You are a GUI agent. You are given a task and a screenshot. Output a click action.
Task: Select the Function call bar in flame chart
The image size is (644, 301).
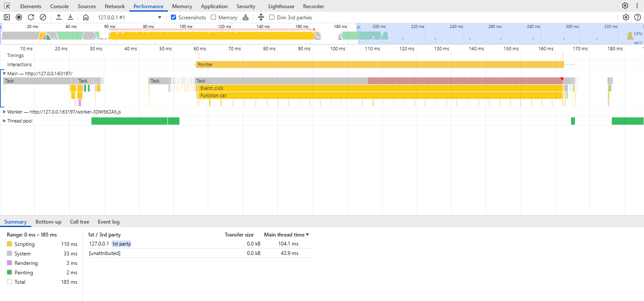click(x=380, y=95)
